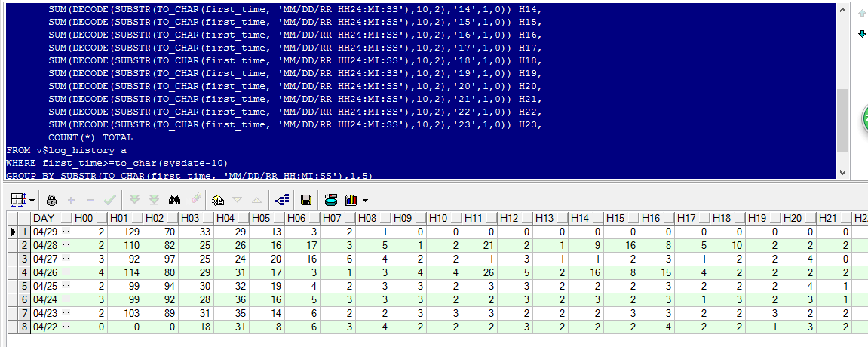Select row 4 via its row number header
Viewport: 868px width, 347px height.
[x=23, y=272]
